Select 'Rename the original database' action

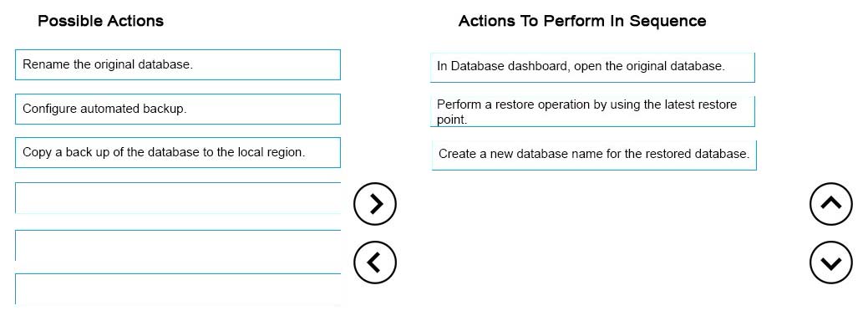[178, 64]
